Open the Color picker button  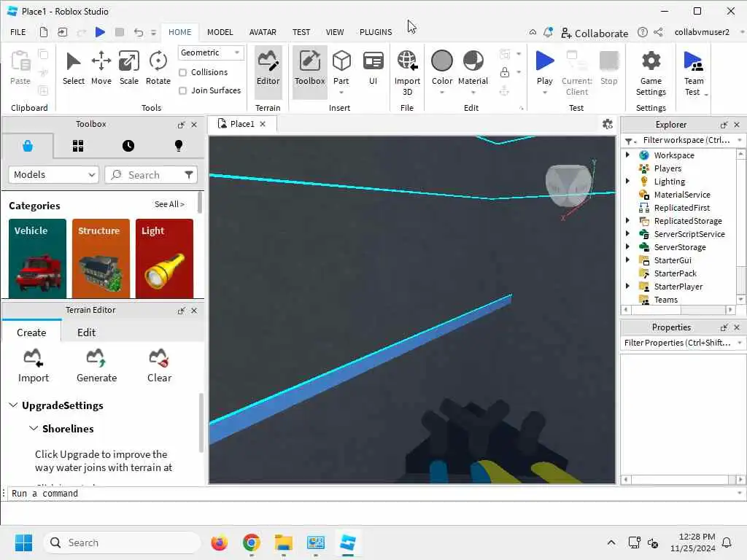(441, 69)
